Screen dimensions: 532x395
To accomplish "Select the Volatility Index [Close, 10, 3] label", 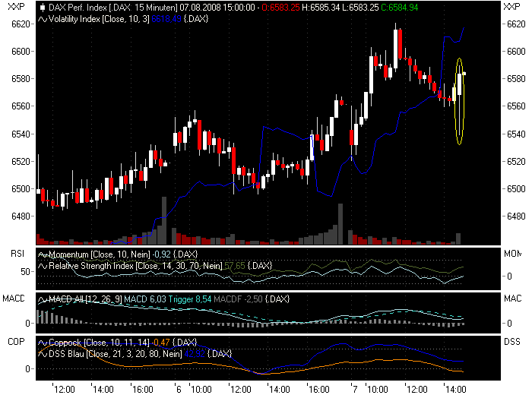I will click(99, 19).
